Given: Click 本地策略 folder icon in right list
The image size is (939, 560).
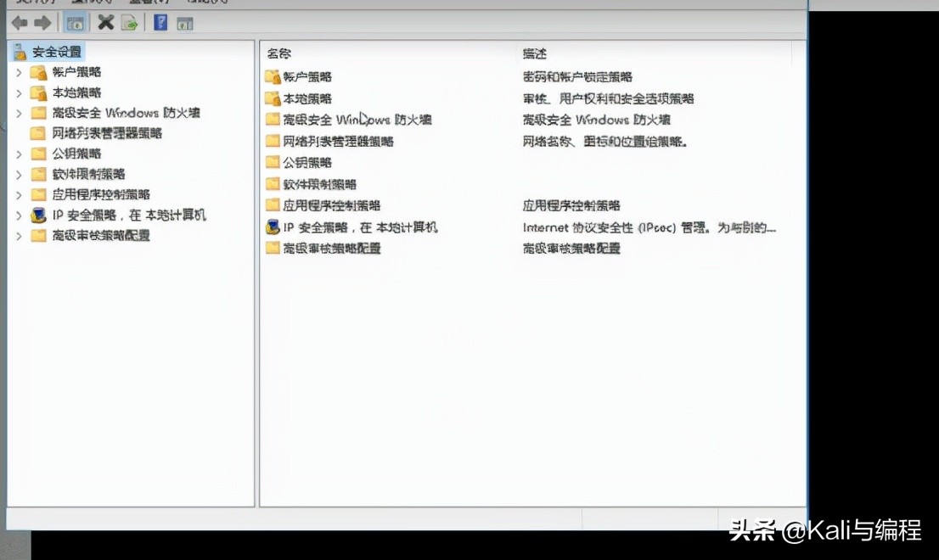Looking at the screenshot, I should 273,98.
